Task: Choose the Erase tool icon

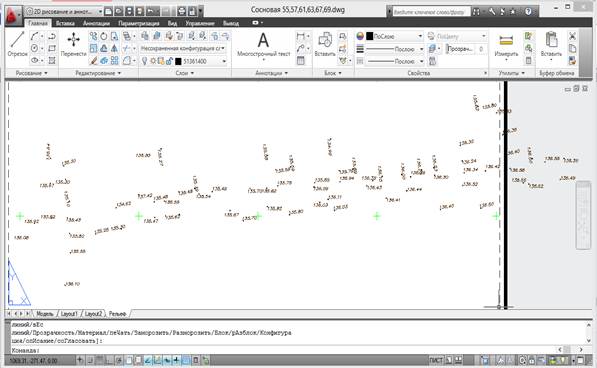Action: coord(93,61)
